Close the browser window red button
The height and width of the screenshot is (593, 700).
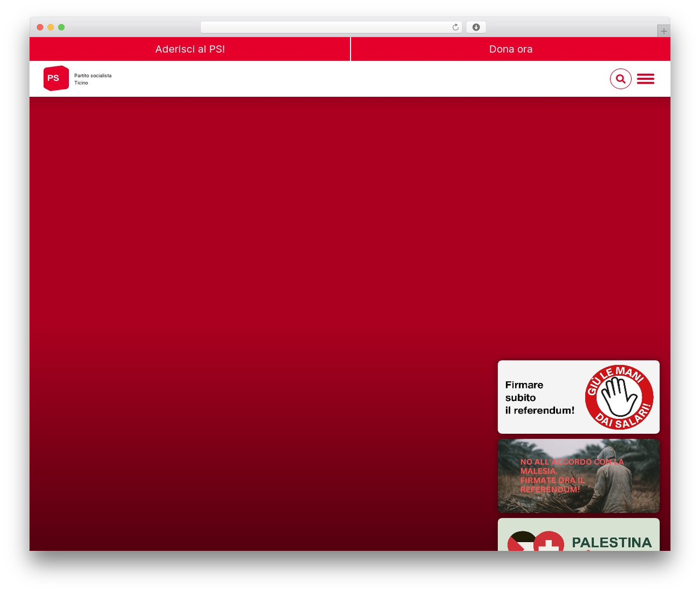click(40, 27)
